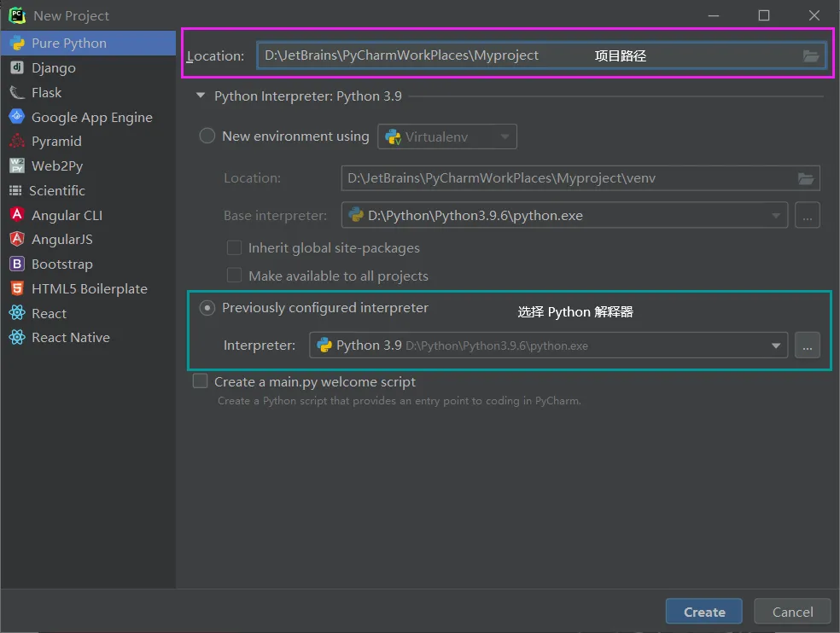Select Django project type
Screen dimensions: 840x633
pyautogui.click(x=88, y=67)
